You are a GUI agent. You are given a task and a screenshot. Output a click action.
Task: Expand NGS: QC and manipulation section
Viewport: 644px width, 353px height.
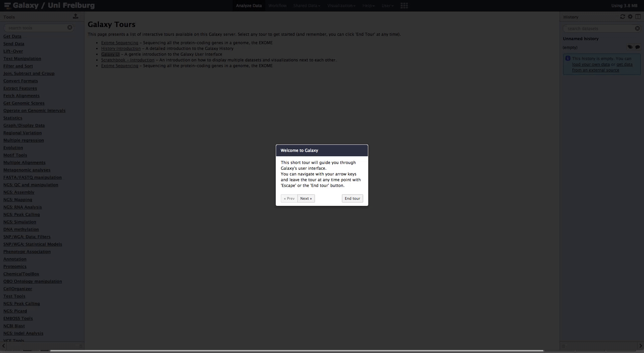tap(31, 185)
